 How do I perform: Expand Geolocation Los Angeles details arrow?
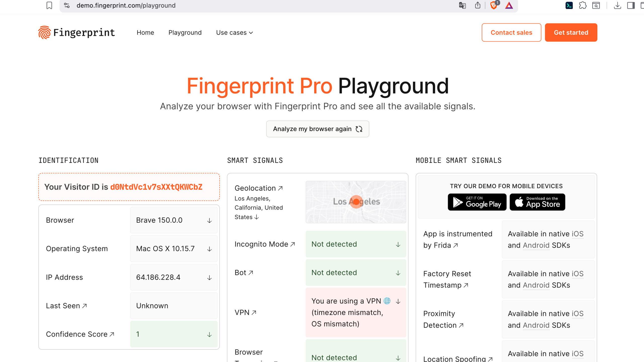click(256, 217)
